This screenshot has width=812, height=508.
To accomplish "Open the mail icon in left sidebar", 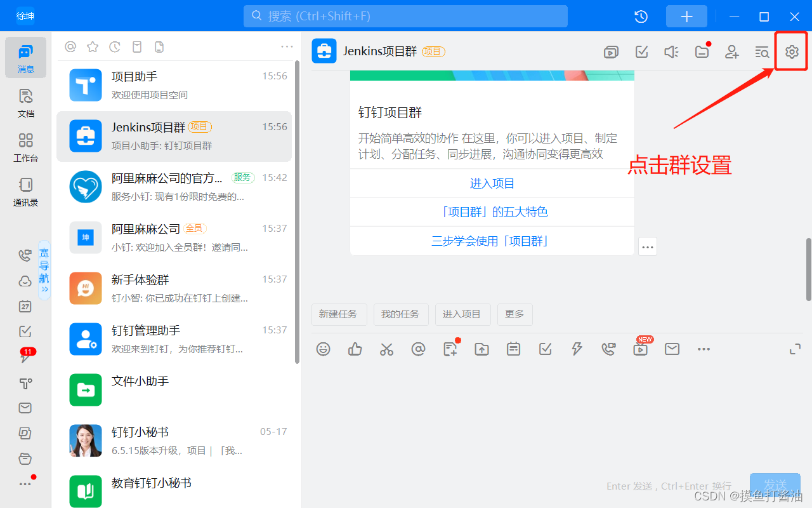I will click(25, 408).
